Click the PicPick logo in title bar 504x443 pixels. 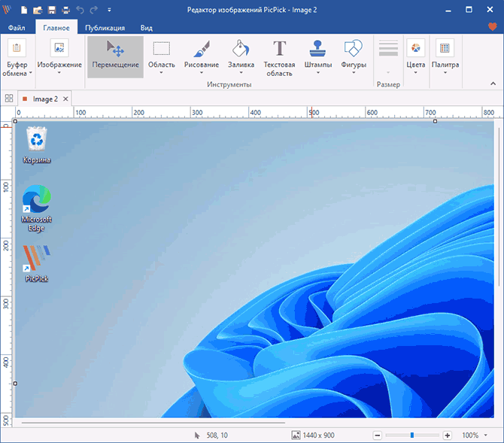(7, 10)
